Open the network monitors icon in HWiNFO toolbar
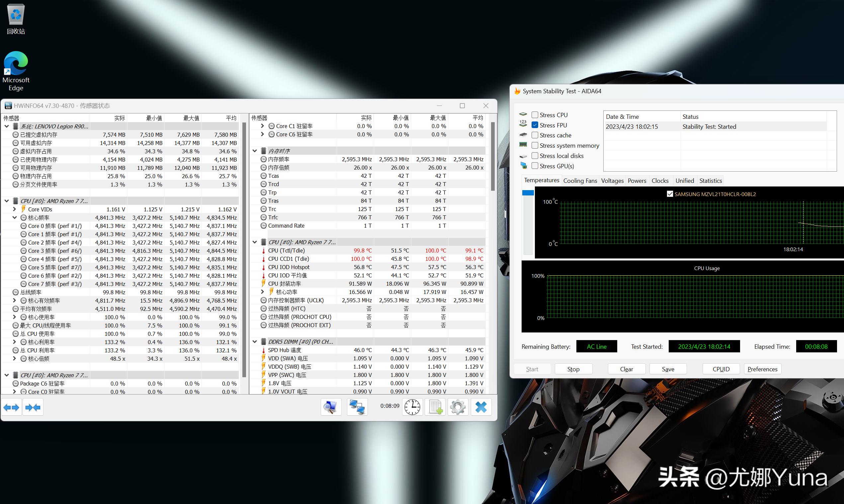This screenshot has width=844, height=504. [357, 407]
